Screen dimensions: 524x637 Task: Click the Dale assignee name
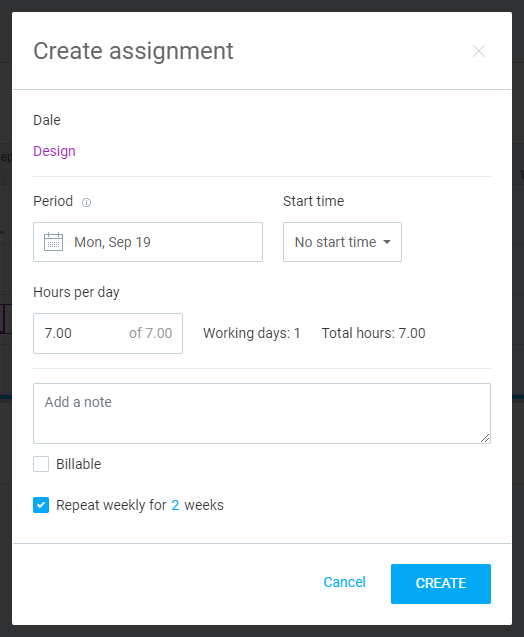47,120
